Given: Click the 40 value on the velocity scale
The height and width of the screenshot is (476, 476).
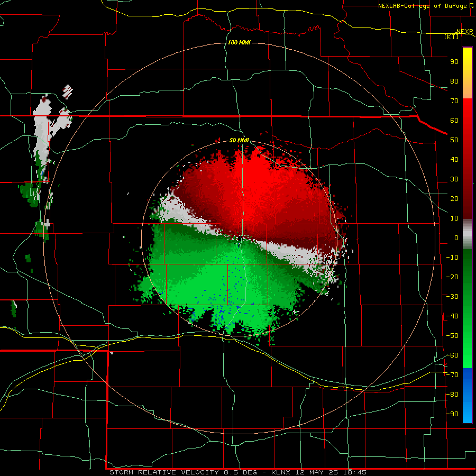Looking at the screenshot, I should (454, 160).
